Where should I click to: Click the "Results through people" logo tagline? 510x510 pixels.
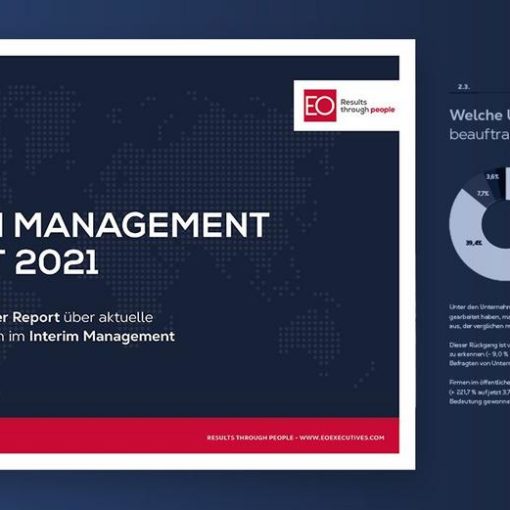pos(367,106)
